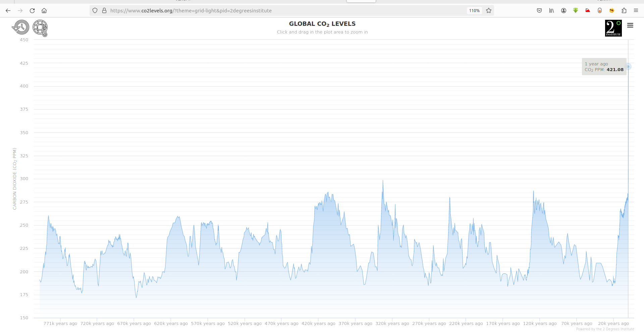
Task: Toggle the orange switch extension icon
Action: [x=600, y=10]
